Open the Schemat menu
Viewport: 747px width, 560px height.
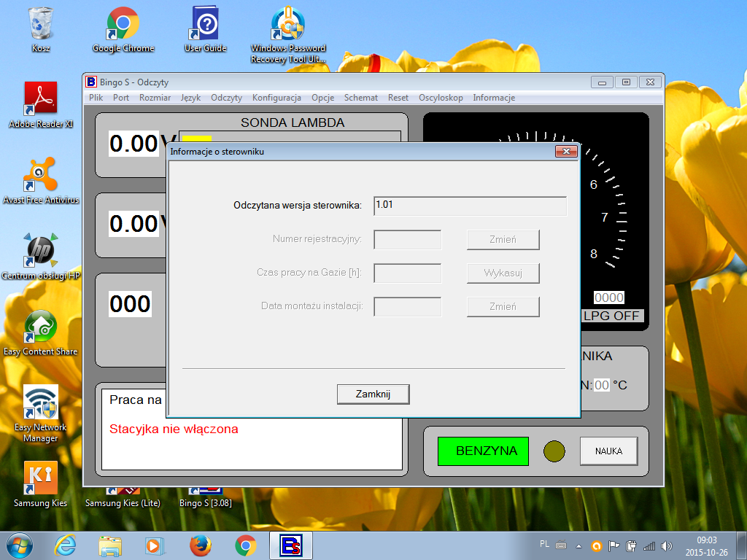[x=360, y=98]
